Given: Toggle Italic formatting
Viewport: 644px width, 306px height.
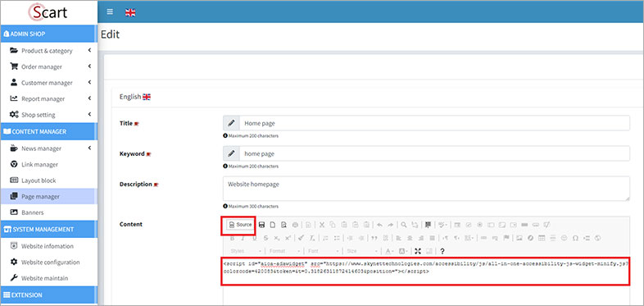Looking at the screenshot, I should click(243, 238).
